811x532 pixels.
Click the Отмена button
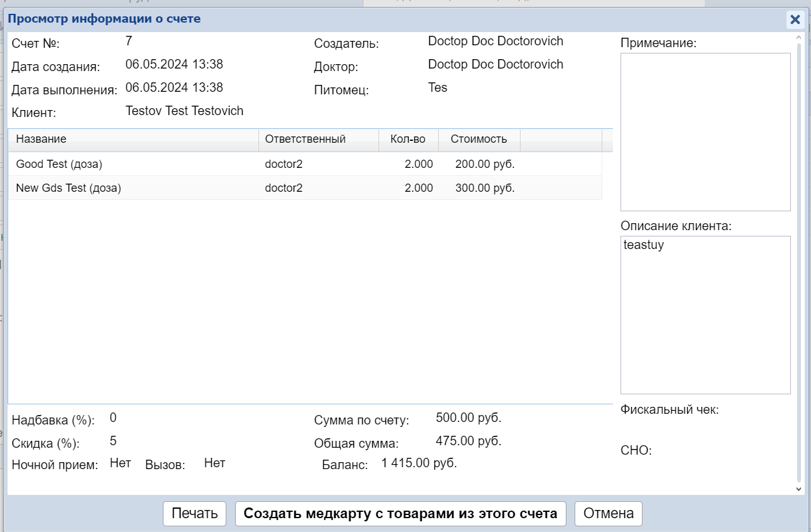pyautogui.click(x=608, y=514)
